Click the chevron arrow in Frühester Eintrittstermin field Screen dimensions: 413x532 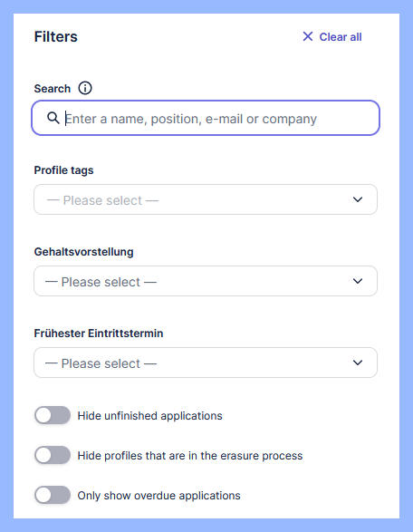coord(358,363)
